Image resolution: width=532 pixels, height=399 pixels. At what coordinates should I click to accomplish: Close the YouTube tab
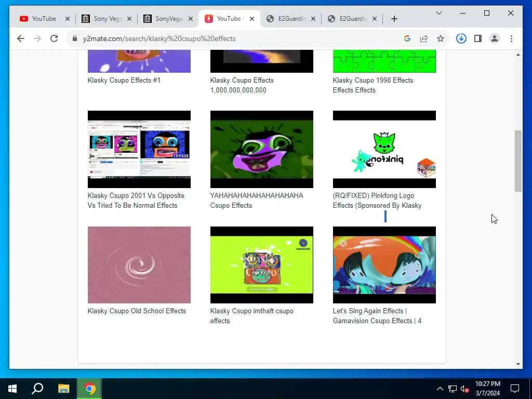(68, 19)
